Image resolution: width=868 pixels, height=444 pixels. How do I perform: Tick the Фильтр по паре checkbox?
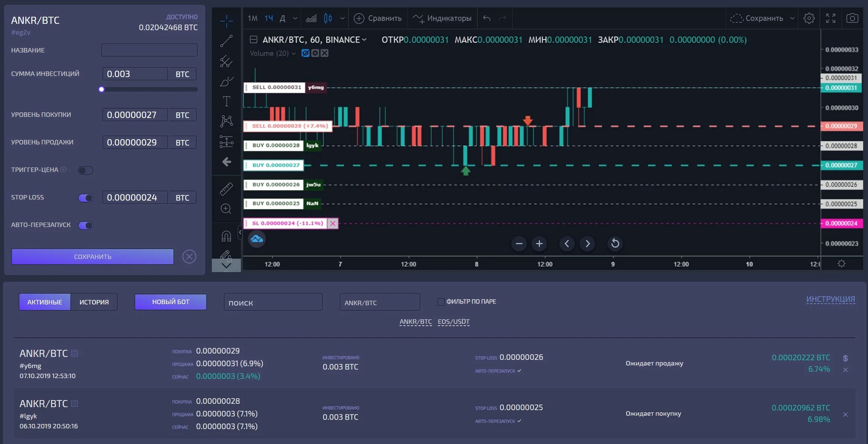coord(441,302)
